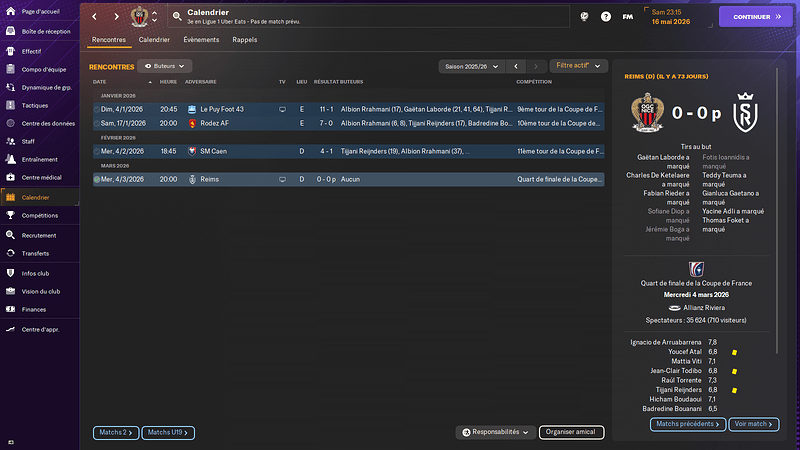Switch to Rencontres tab
The image size is (800, 450).
coord(109,40)
